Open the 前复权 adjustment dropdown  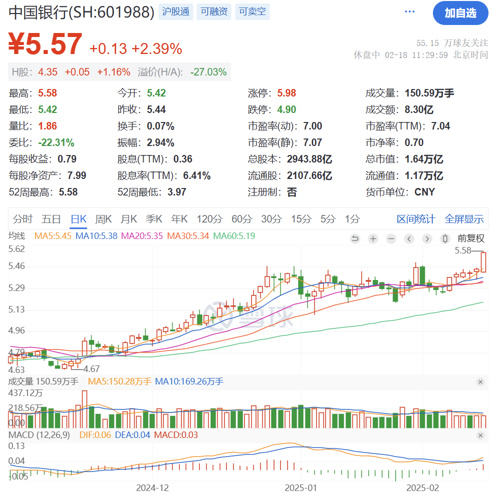coord(471,239)
